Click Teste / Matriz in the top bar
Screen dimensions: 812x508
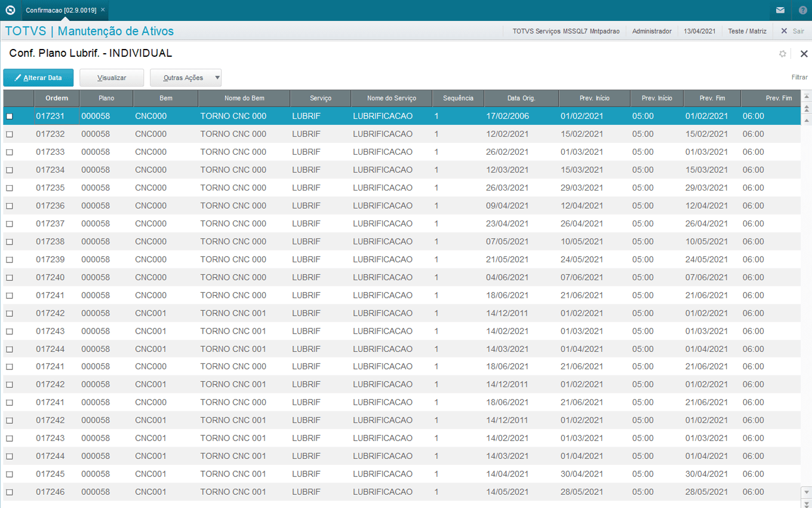[747, 31]
